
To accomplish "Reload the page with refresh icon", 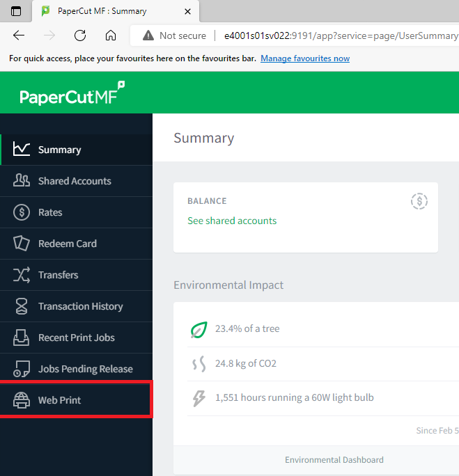I will 80,35.
